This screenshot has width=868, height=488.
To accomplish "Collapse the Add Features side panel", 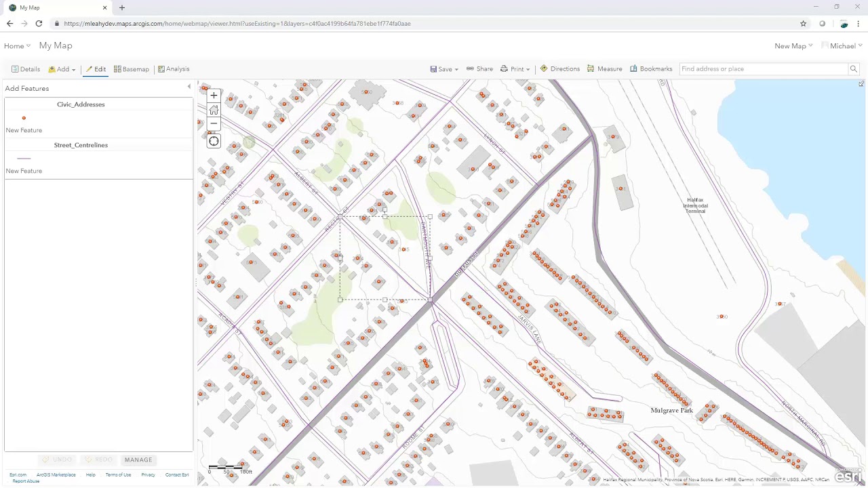I will pos(189,87).
